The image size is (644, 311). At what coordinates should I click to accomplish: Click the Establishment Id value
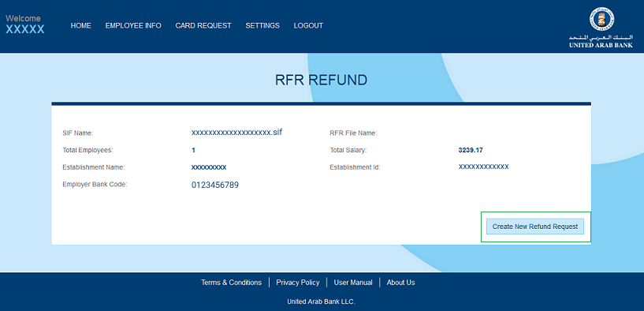[x=484, y=167]
